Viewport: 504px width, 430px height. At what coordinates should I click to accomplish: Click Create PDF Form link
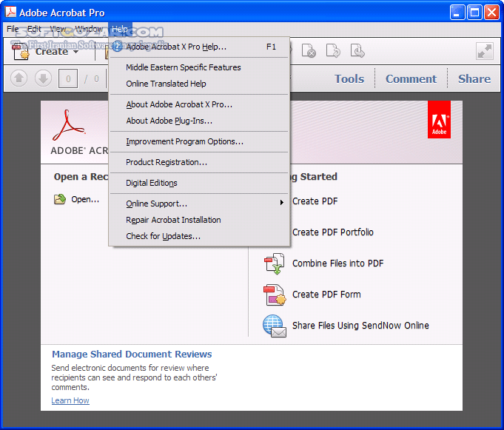point(326,295)
